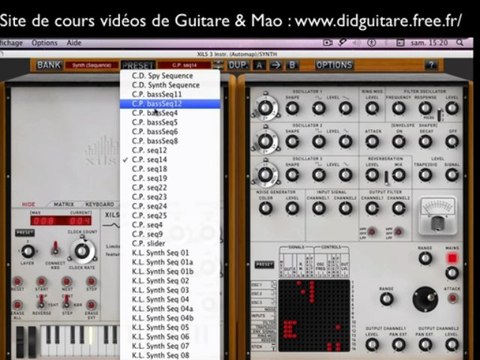Open the PRESET button menu
480x360 pixels.
[x=138, y=65]
